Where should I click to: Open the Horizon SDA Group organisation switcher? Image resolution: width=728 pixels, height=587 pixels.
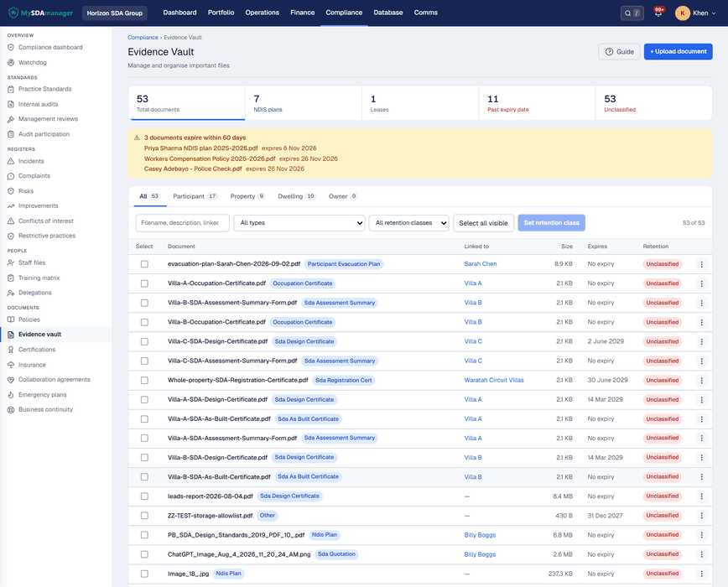(x=115, y=13)
